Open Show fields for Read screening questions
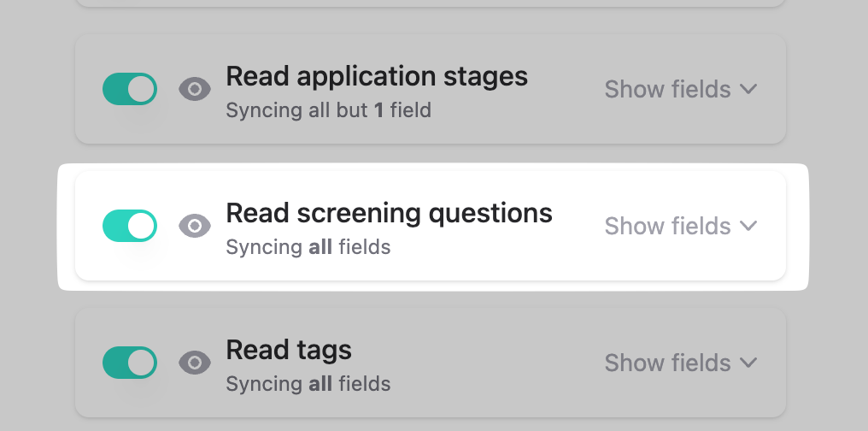 point(680,226)
